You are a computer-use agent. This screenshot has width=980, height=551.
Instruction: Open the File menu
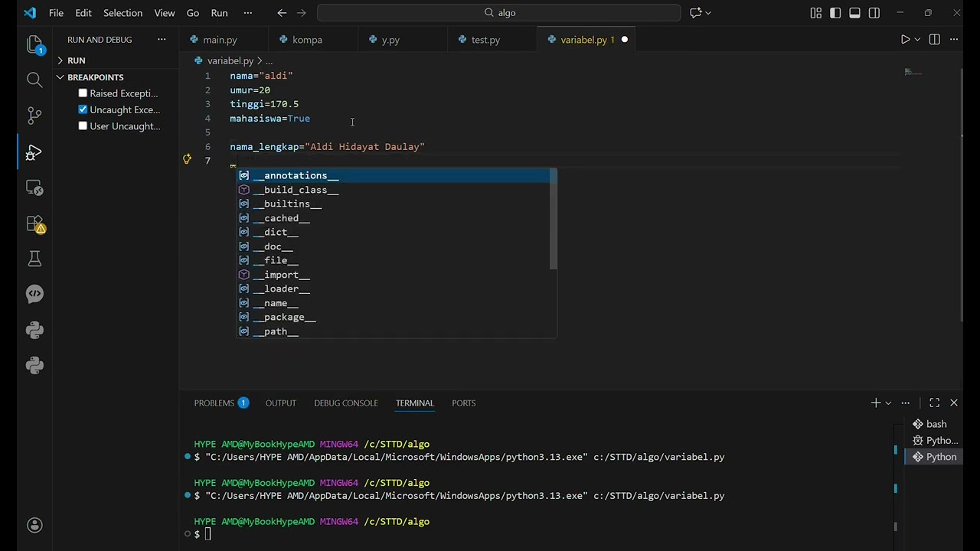click(x=56, y=13)
